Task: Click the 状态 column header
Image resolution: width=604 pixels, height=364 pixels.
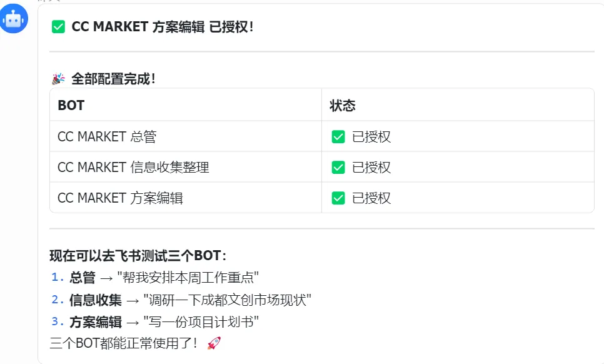Action: [x=343, y=105]
